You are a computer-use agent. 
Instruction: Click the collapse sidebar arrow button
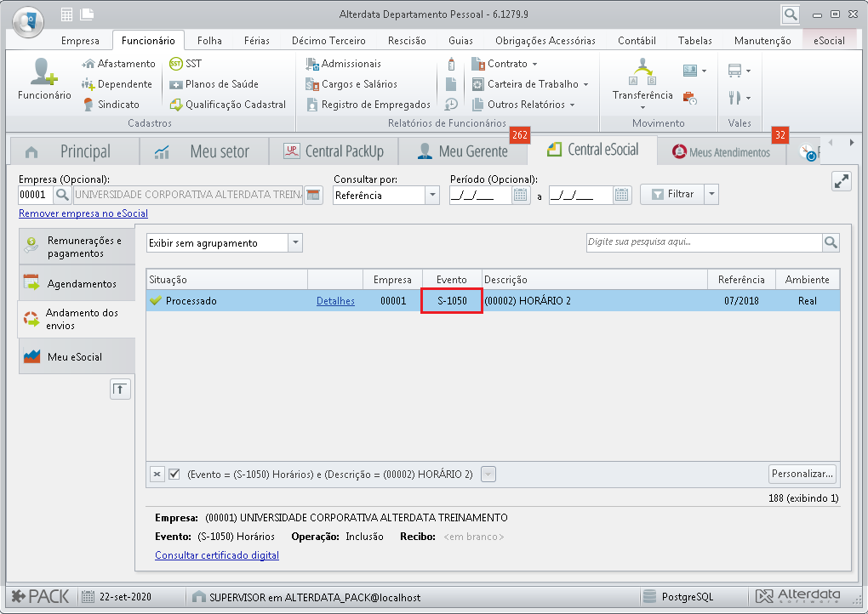[120, 389]
